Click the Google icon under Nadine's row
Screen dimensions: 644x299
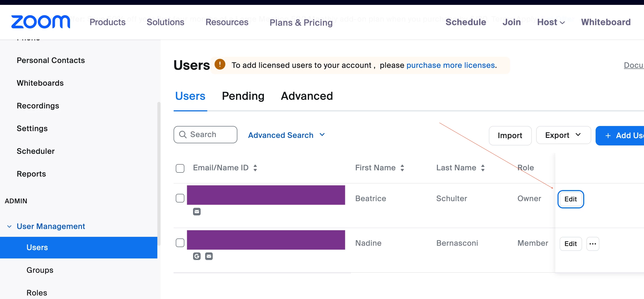point(197,256)
